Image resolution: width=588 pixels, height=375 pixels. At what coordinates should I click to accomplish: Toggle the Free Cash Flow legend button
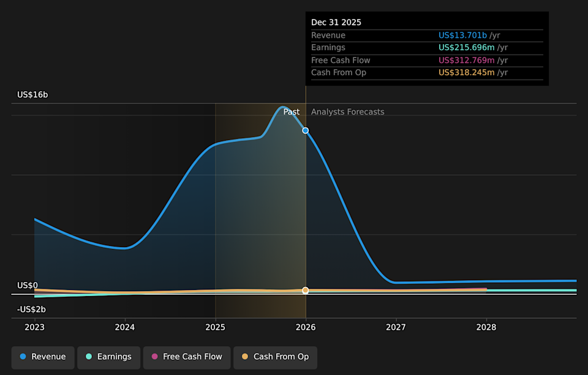(x=186, y=357)
